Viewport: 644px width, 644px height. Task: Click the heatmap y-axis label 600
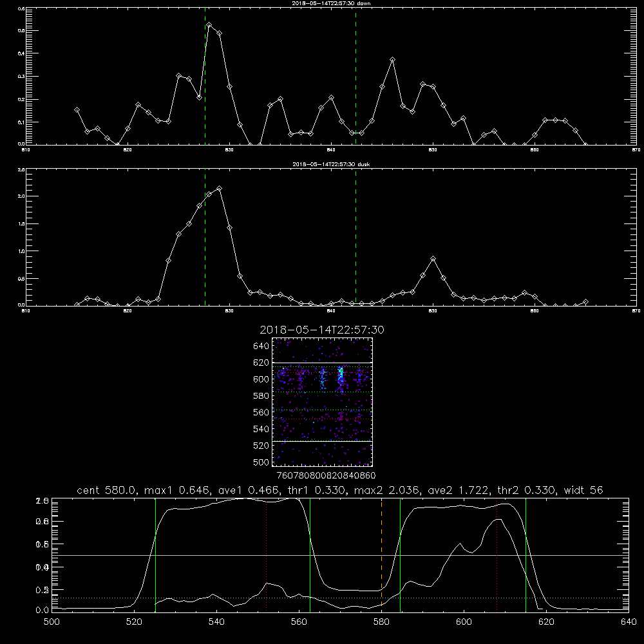point(261,379)
